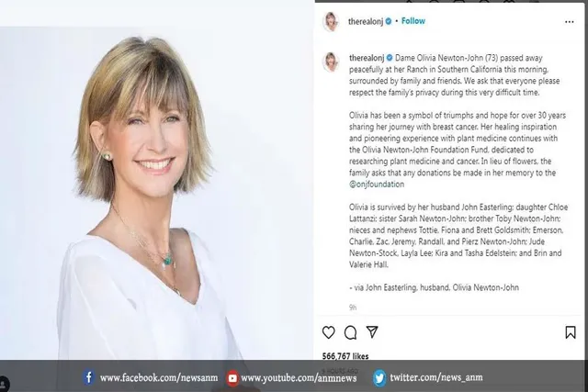Click the 9h timestamp under caption
The height and width of the screenshot is (392, 588).
[353, 308]
